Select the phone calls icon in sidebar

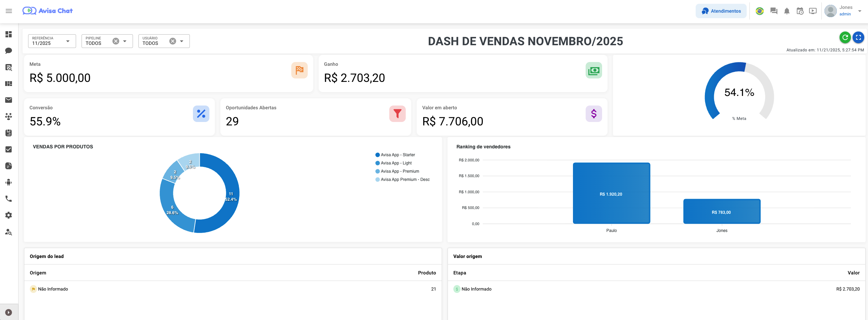pos(9,199)
